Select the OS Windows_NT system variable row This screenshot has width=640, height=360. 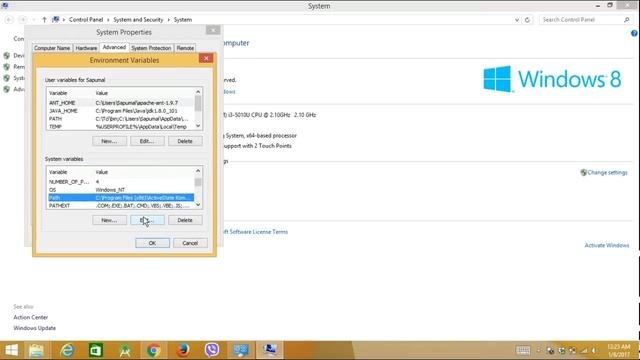click(x=121, y=190)
